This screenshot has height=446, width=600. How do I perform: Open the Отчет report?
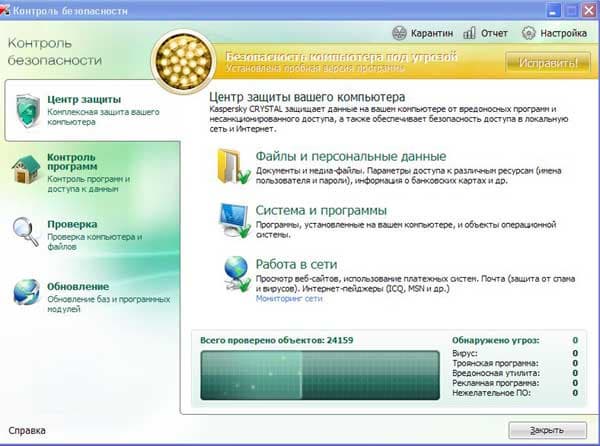(x=485, y=33)
